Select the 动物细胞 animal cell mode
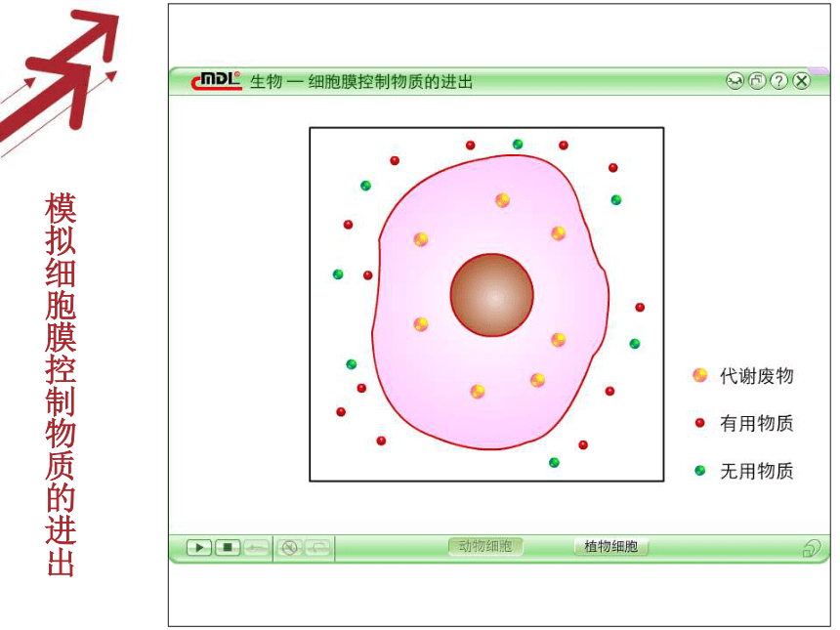The image size is (840, 630). (485, 546)
